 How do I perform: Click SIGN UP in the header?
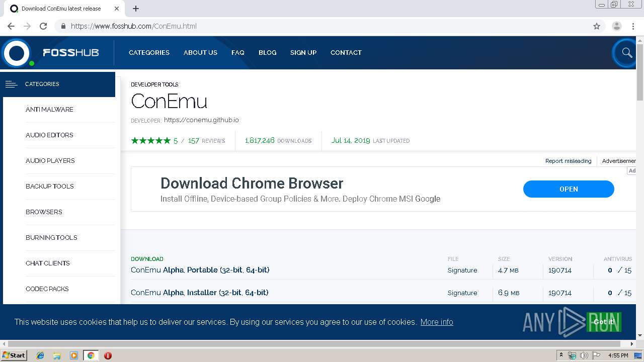point(303,52)
